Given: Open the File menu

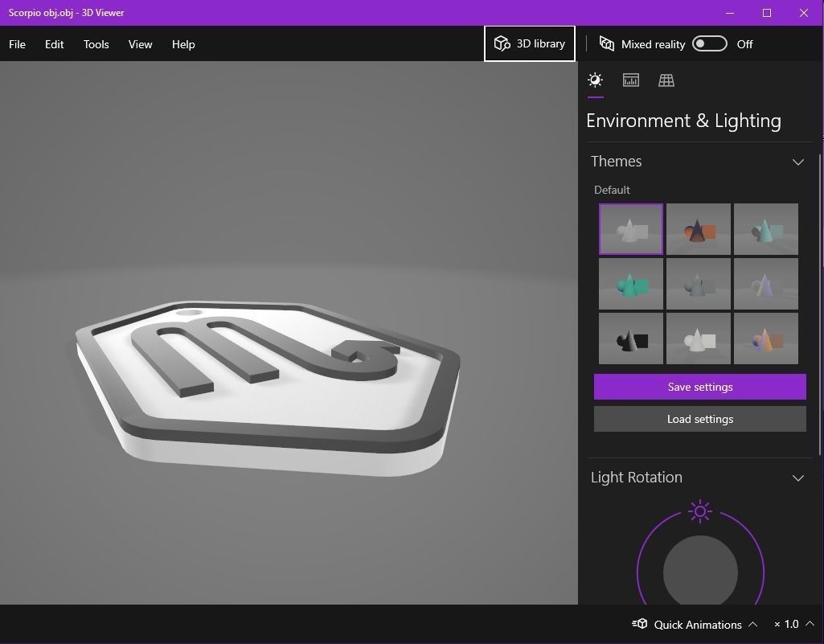Looking at the screenshot, I should [17, 44].
